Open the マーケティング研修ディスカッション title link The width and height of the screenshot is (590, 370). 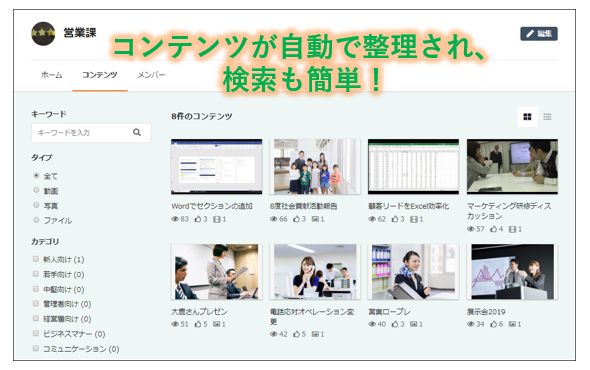coord(509,211)
